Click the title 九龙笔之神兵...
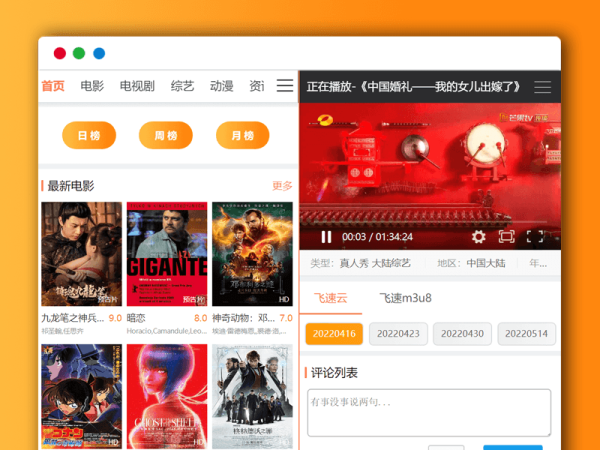600x450 pixels. coord(72,318)
